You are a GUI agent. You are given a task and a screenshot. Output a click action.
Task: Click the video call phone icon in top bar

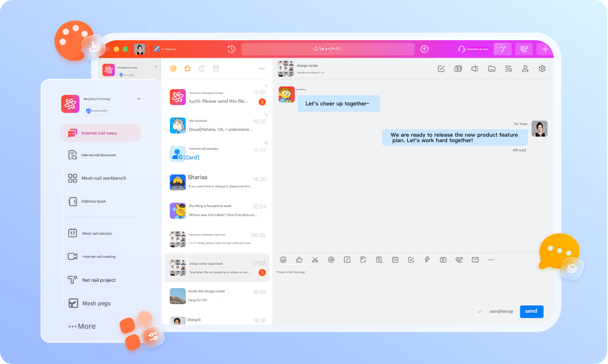pyautogui.click(x=524, y=49)
